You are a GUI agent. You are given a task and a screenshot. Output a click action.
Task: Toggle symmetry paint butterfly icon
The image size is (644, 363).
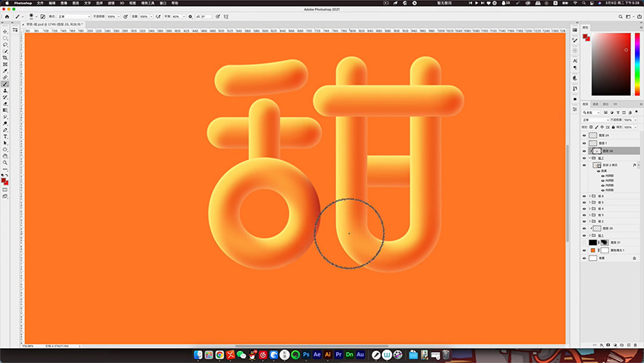(226, 17)
